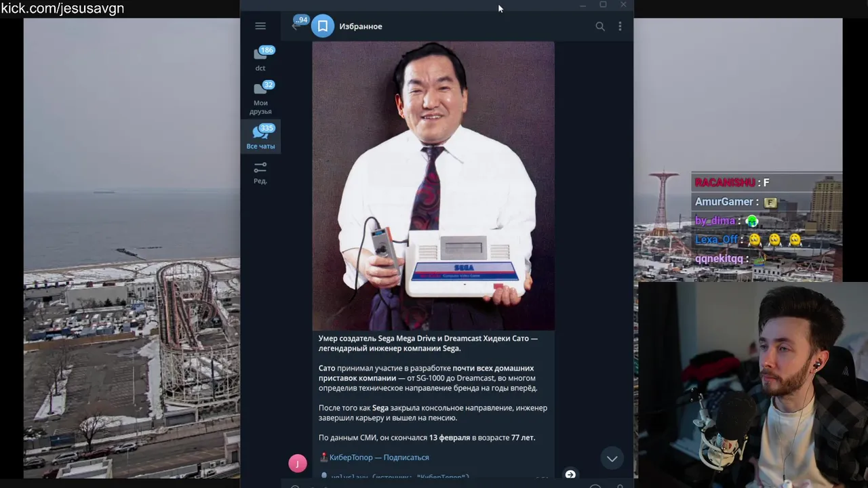
Task: Open the Saved Messages bookmark avatar
Action: [x=323, y=26]
